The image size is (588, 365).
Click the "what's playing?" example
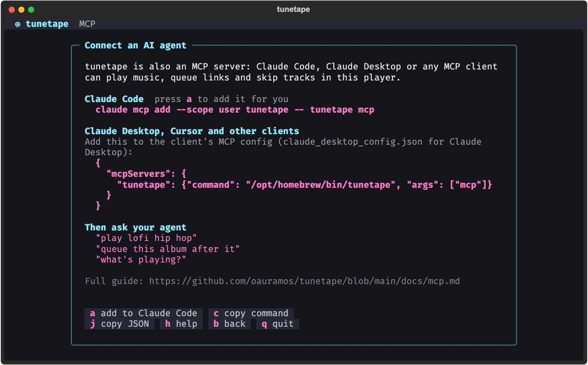click(x=141, y=259)
